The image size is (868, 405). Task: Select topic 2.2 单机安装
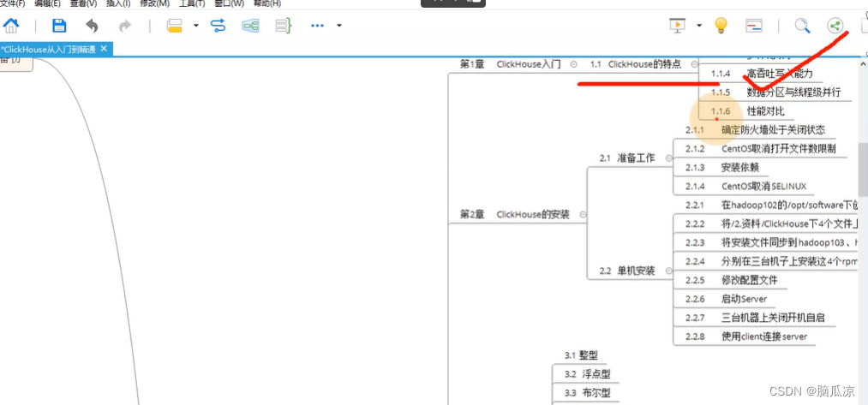coord(627,271)
